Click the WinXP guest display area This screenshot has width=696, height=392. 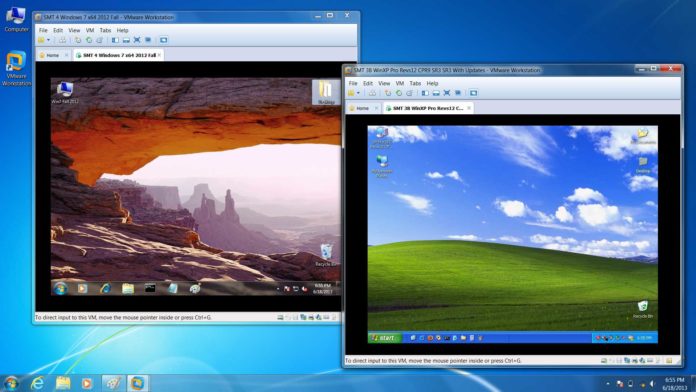[513, 234]
